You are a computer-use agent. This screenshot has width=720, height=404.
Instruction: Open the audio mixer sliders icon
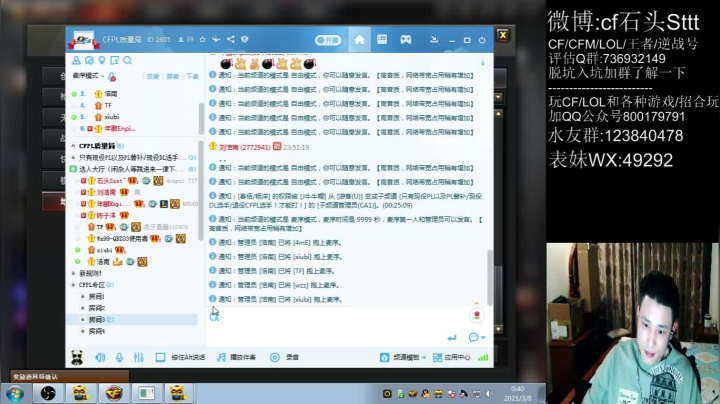tap(138, 357)
